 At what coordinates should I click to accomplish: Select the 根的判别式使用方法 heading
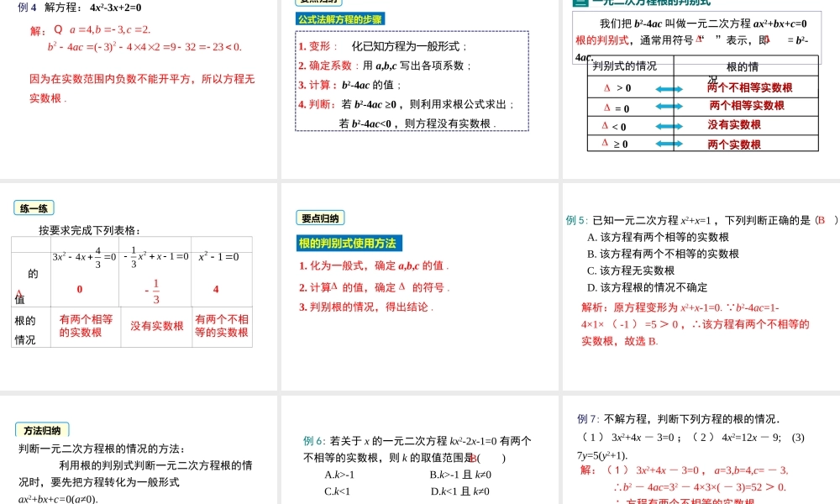click(349, 243)
